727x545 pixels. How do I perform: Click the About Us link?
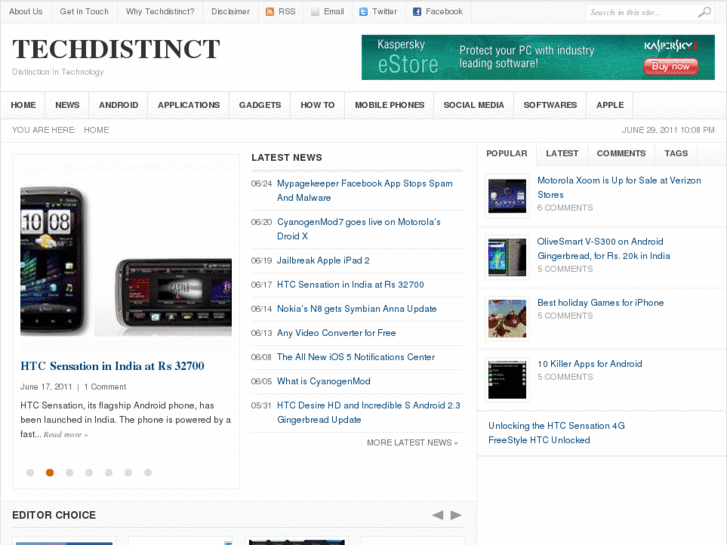[x=26, y=12]
